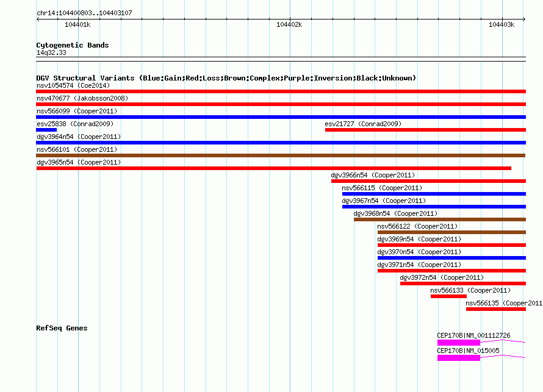This screenshot has height=392, width=543.
Task: Open dgv3970n54 (Cooper2011) label
Action: coord(419,252)
